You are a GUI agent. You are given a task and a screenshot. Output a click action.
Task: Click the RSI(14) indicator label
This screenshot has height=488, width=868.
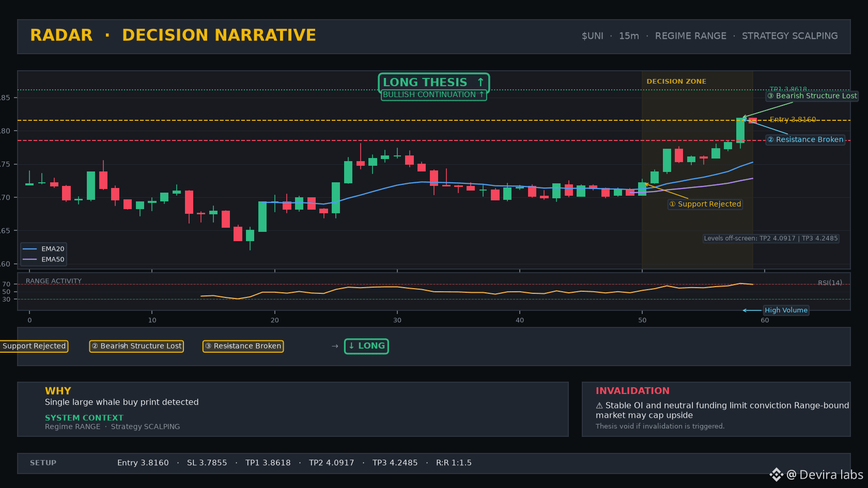pos(830,282)
